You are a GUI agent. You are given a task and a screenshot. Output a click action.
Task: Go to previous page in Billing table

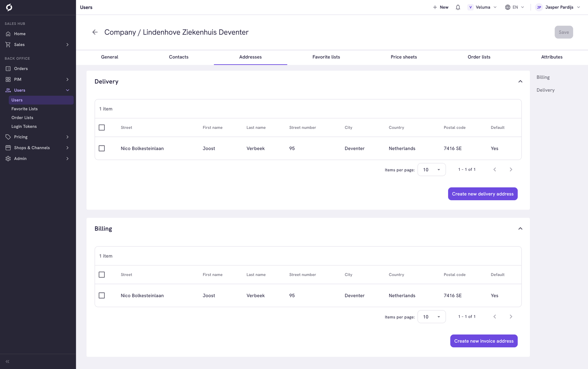[x=495, y=317]
